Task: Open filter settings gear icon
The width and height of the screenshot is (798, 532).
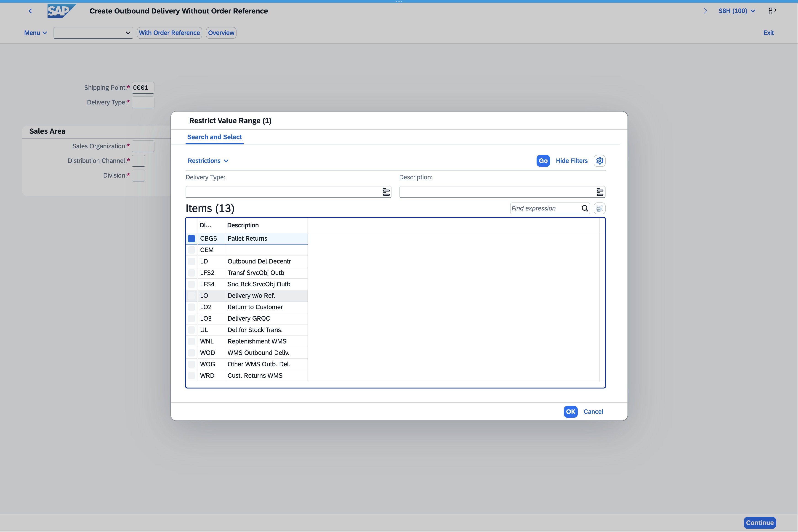Action: click(x=599, y=161)
